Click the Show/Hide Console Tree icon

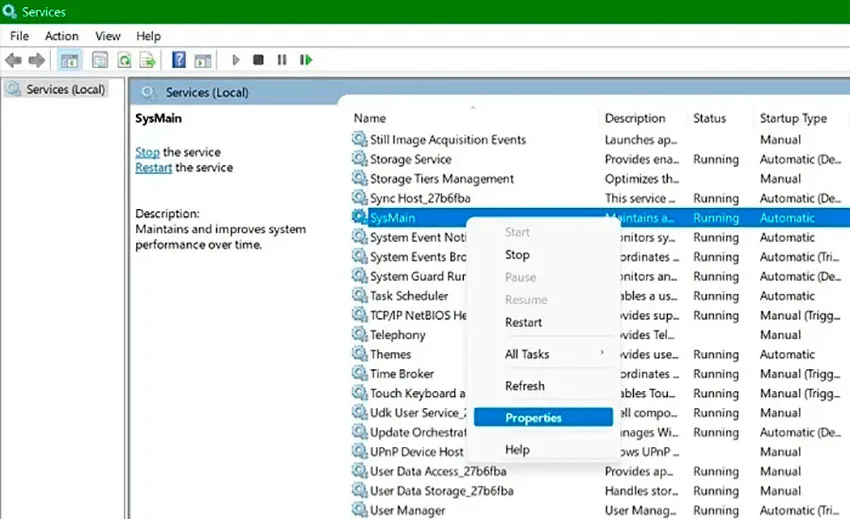[69, 60]
